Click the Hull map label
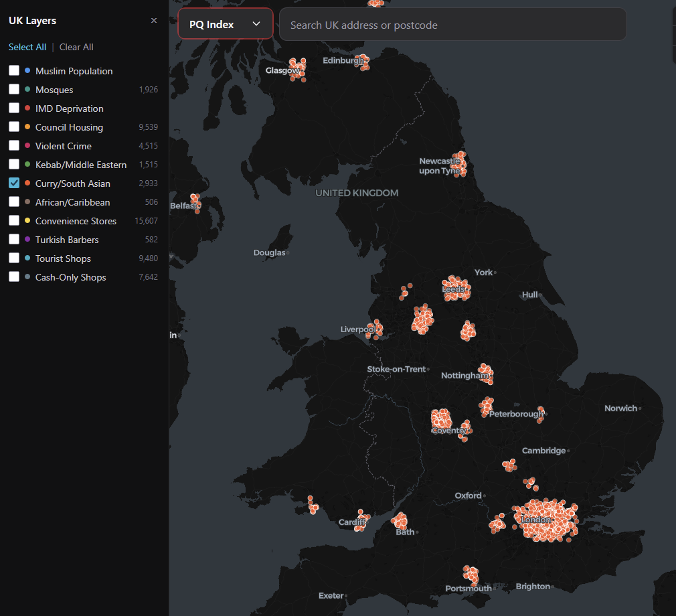 coord(530,295)
